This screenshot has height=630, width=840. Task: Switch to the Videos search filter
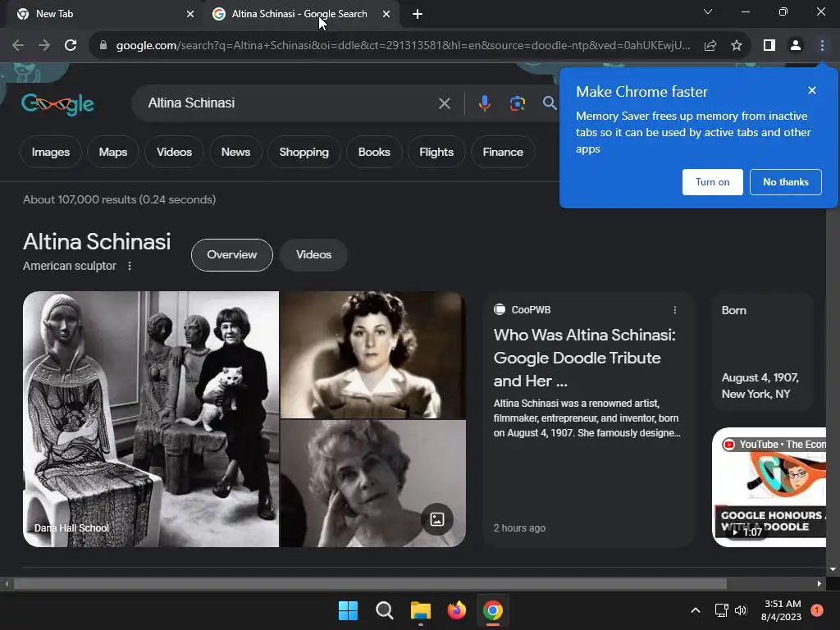tap(174, 152)
